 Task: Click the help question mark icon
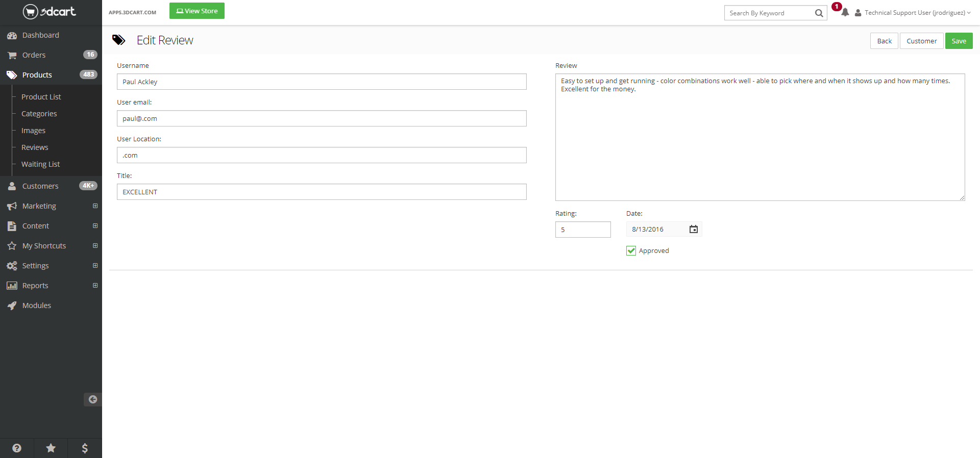pos(17,448)
